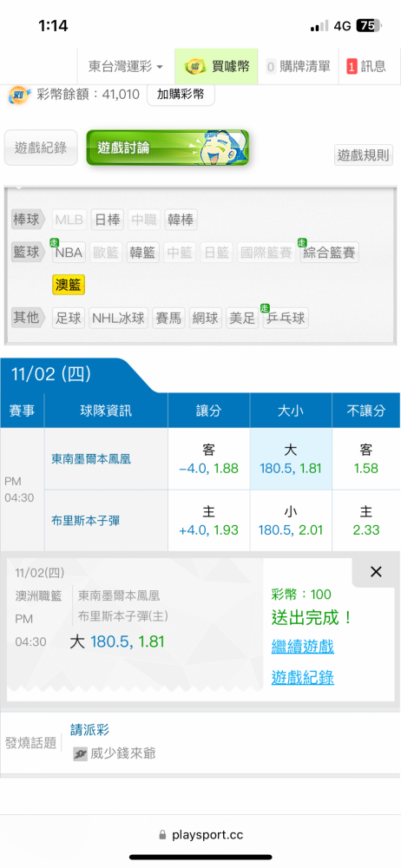
Task: Switch to the 韓籃 league tab
Action: coord(143,253)
